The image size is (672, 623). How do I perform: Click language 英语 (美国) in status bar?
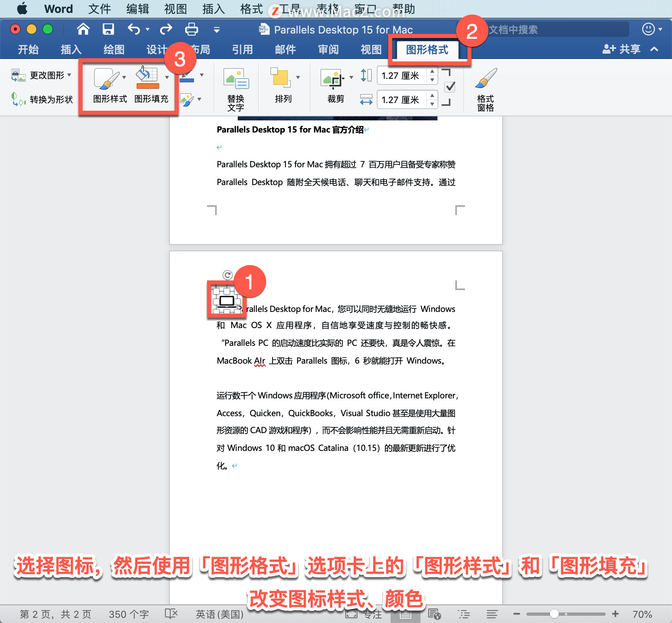point(220,614)
